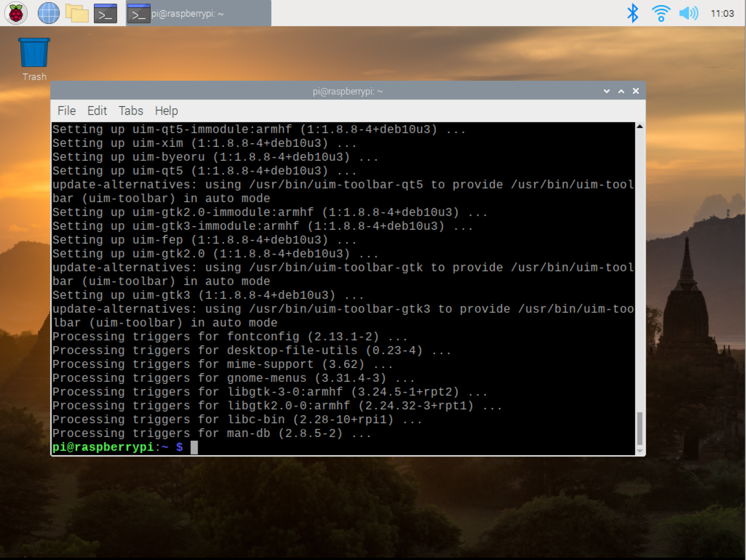The image size is (746, 560).
Task: Open the Edit menu in terminal
Action: (97, 111)
